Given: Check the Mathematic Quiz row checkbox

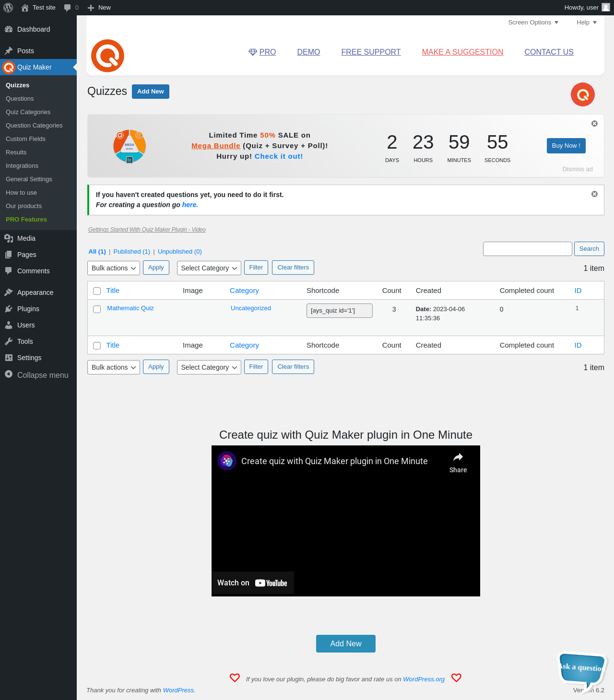Looking at the screenshot, I should [97, 309].
